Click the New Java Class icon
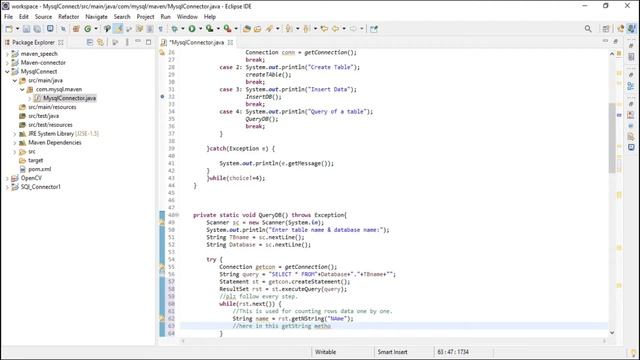The image size is (640, 360). pos(88,29)
